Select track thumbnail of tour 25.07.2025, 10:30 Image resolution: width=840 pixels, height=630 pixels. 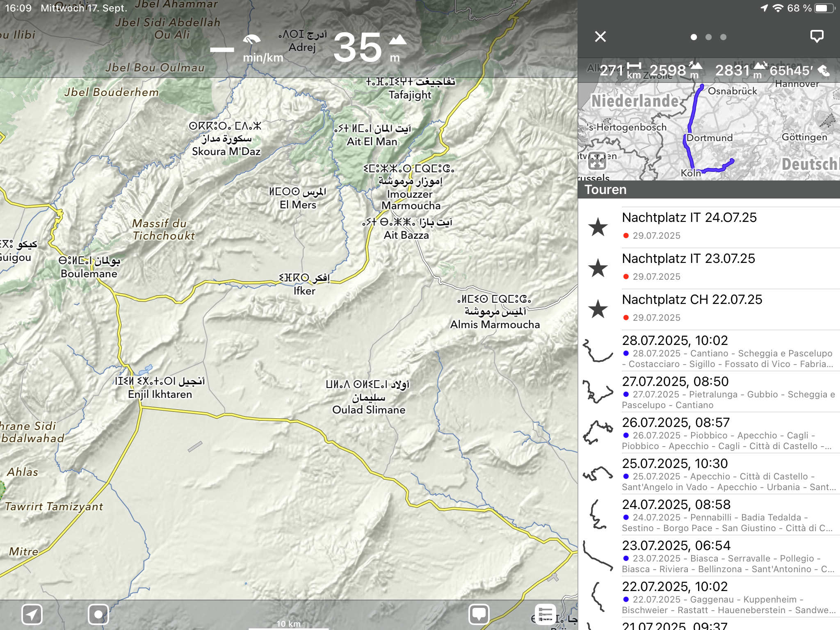tap(598, 474)
